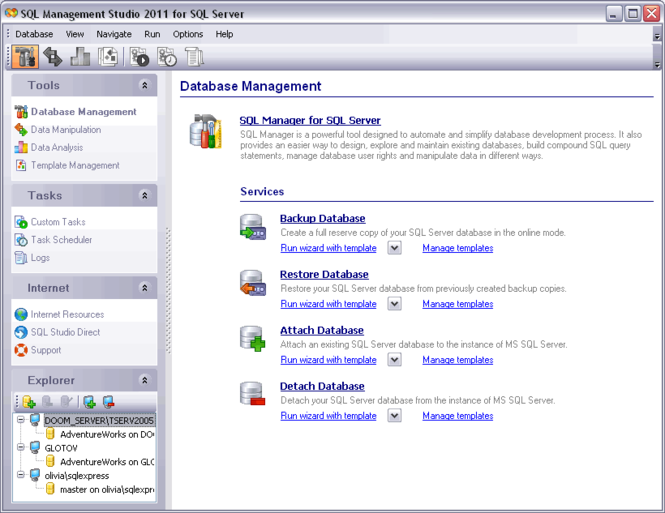Click the Attach Database link
The height and width of the screenshot is (513, 665).
(322, 331)
